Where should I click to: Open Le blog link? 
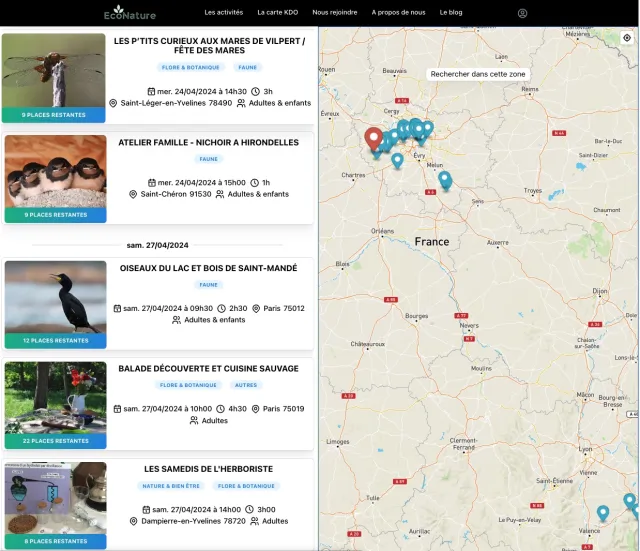point(450,13)
